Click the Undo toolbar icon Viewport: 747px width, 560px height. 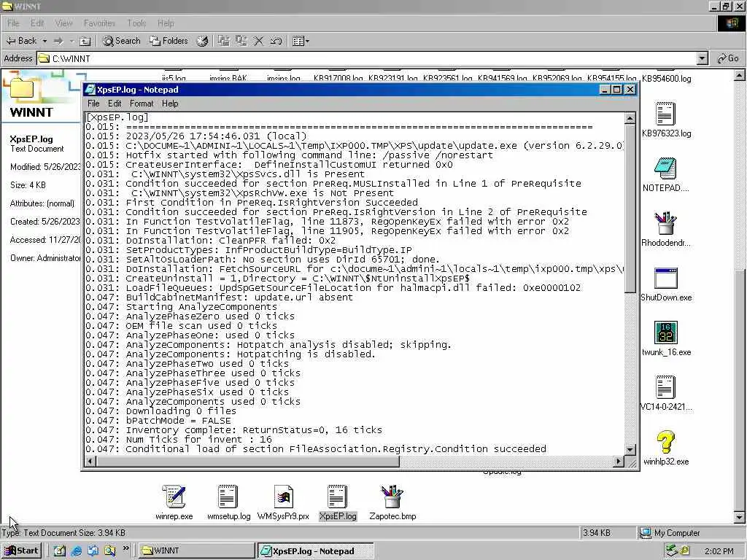pos(276,41)
